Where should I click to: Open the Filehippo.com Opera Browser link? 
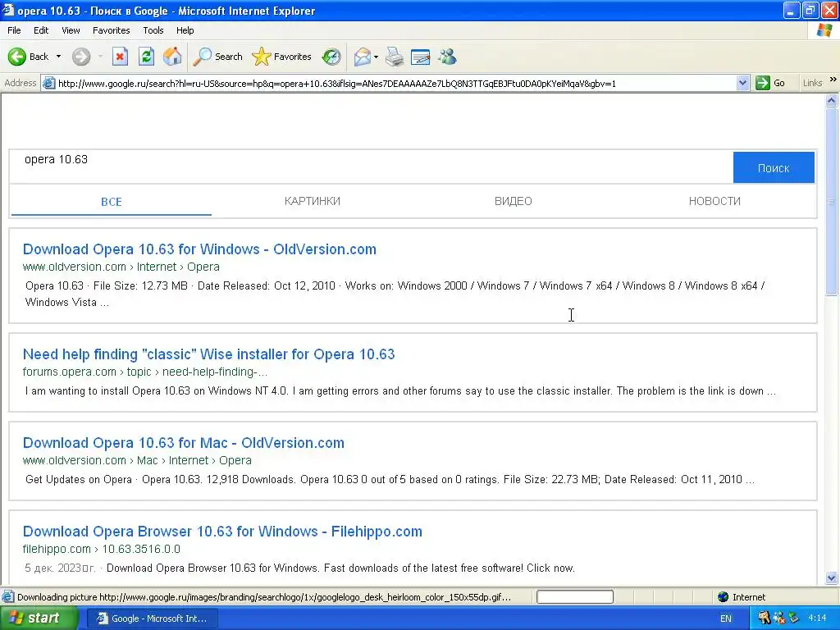pos(222,532)
